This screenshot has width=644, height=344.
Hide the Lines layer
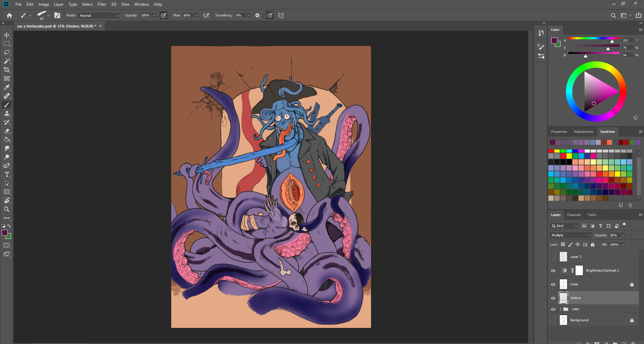point(553,284)
